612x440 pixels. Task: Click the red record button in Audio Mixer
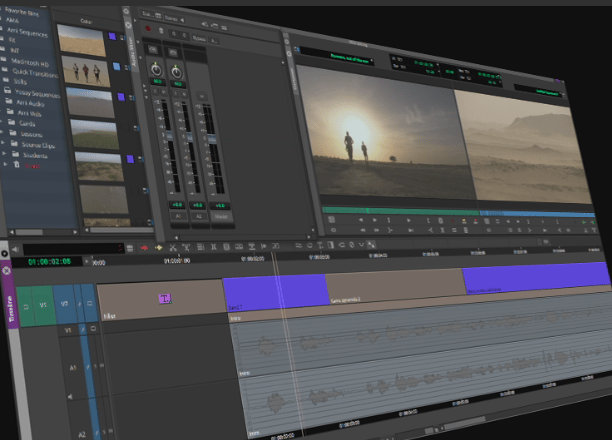click(x=148, y=29)
